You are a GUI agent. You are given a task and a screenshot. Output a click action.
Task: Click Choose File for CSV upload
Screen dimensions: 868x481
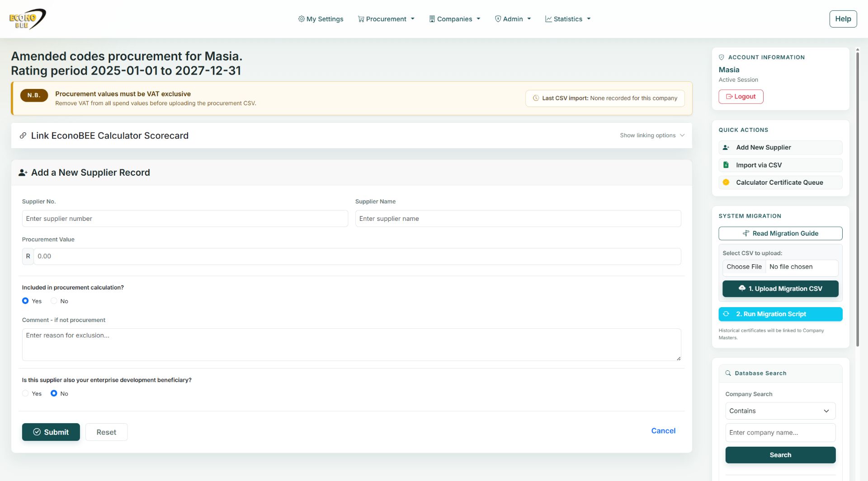(744, 267)
